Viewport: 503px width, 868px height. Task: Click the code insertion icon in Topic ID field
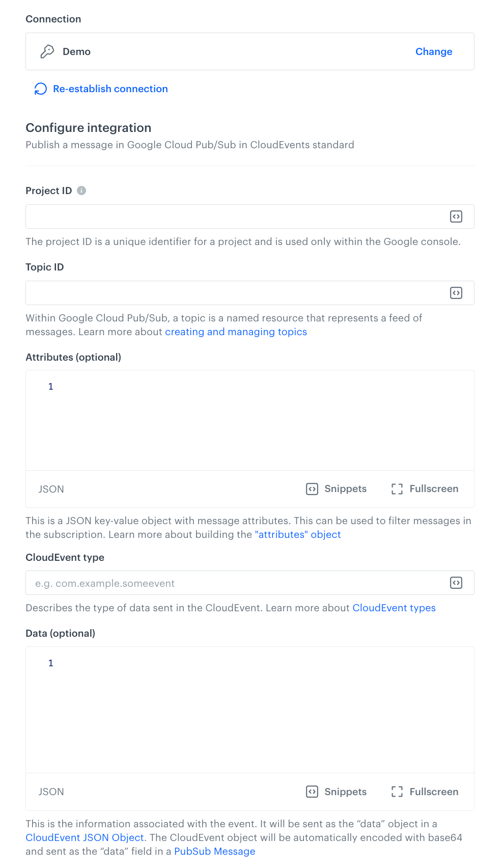coord(456,292)
